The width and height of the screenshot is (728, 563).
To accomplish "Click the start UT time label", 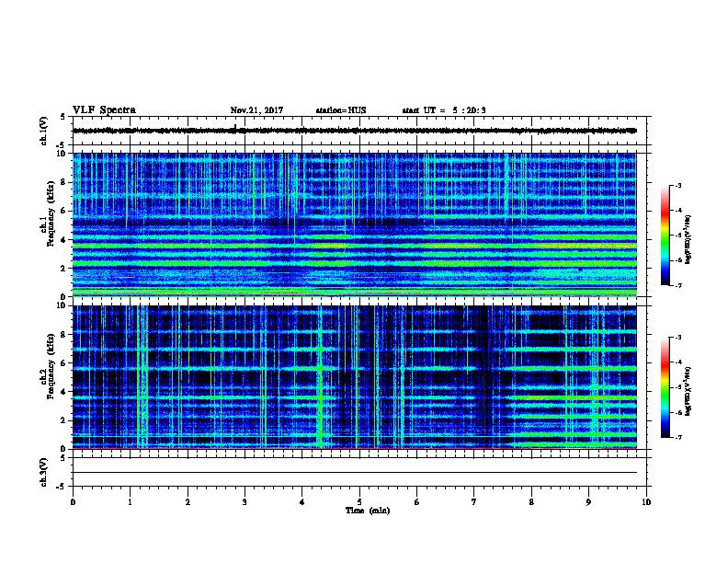I will click(444, 110).
